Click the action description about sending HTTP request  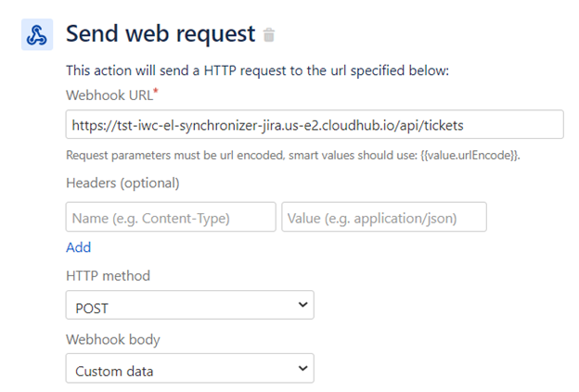tap(257, 70)
